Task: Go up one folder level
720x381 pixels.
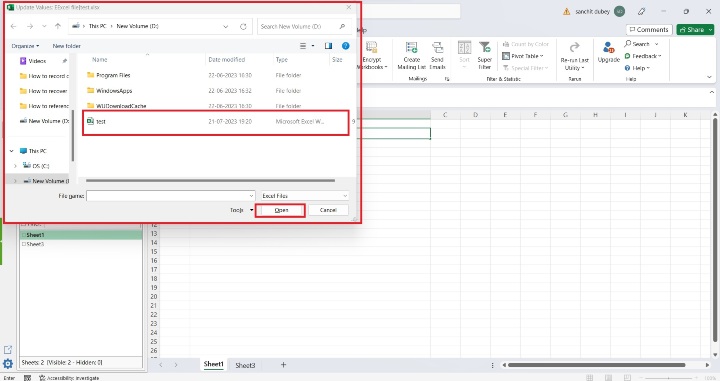Action: (x=58, y=26)
